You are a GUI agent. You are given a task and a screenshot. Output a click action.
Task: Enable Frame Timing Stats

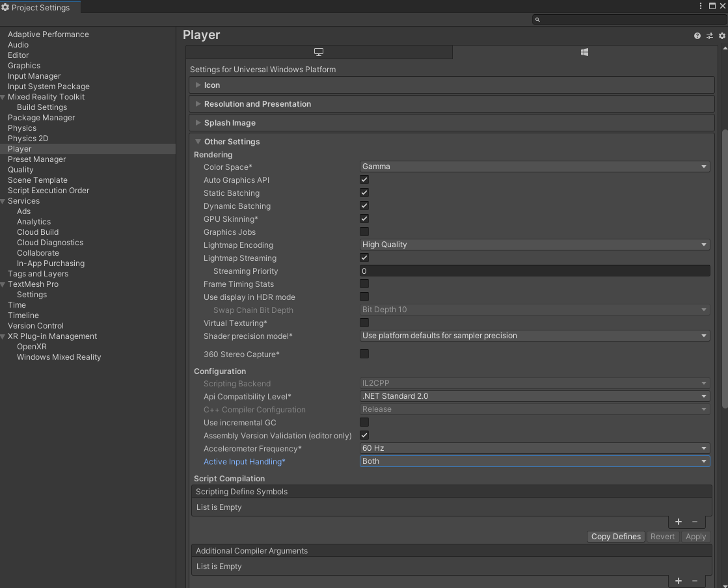(x=364, y=284)
